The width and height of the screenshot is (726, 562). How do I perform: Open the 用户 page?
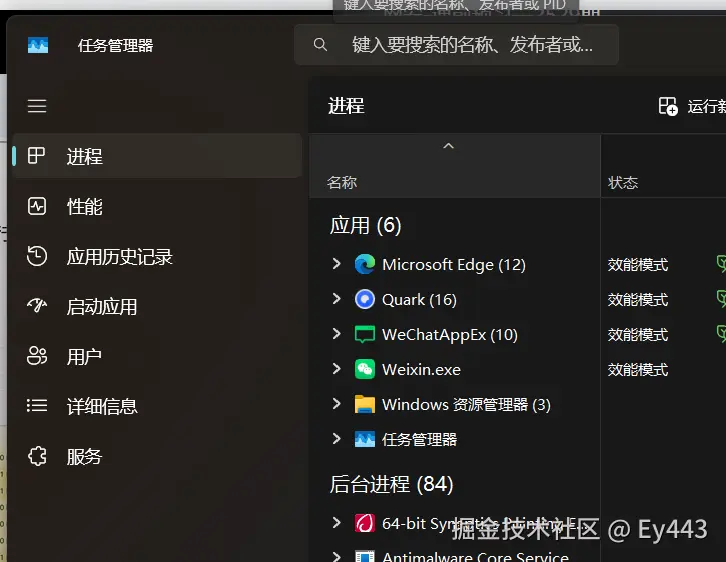pos(157,356)
